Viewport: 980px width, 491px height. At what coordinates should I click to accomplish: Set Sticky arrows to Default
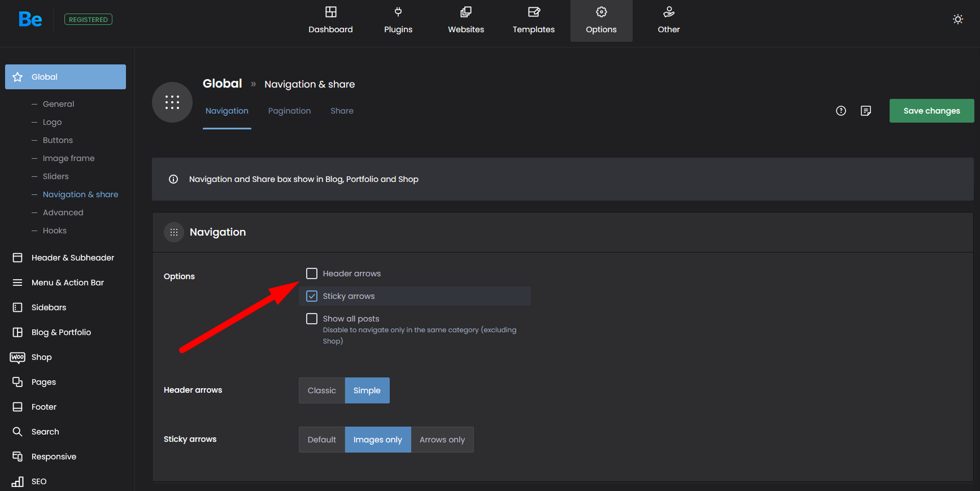tap(322, 440)
